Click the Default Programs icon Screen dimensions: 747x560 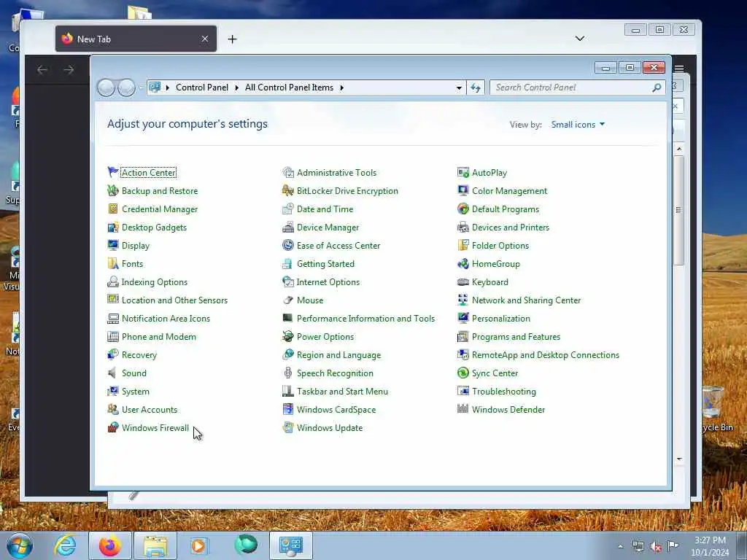pos(463,209)
